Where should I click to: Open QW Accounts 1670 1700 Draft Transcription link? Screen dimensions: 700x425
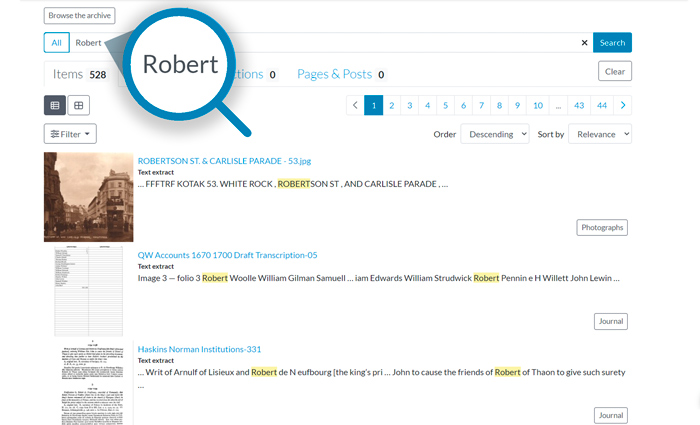(x=227, y=255)
